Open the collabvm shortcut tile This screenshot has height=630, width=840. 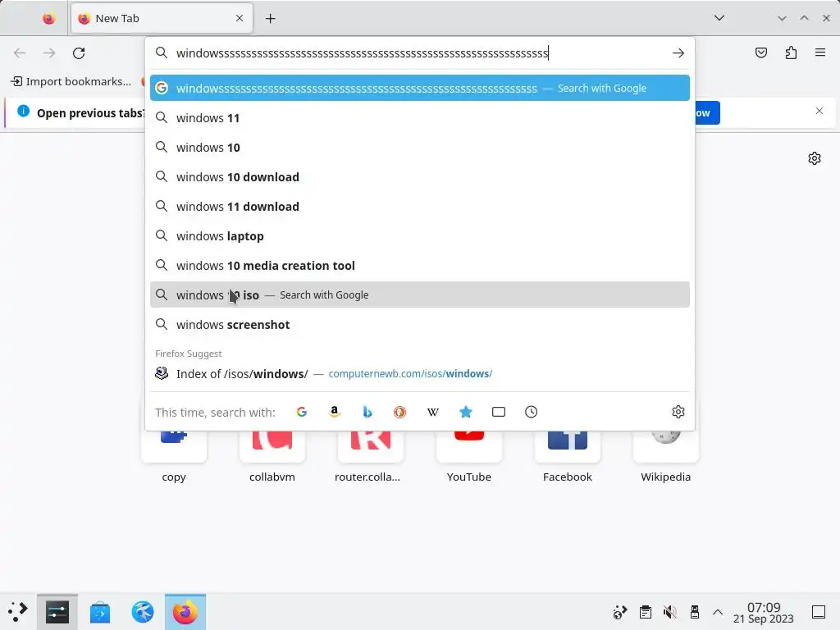(x=272, y=455)
